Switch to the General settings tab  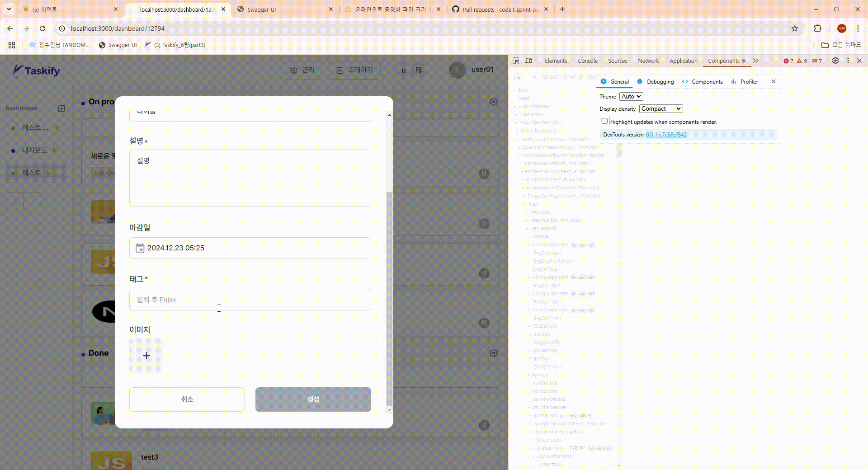point(614,82)
